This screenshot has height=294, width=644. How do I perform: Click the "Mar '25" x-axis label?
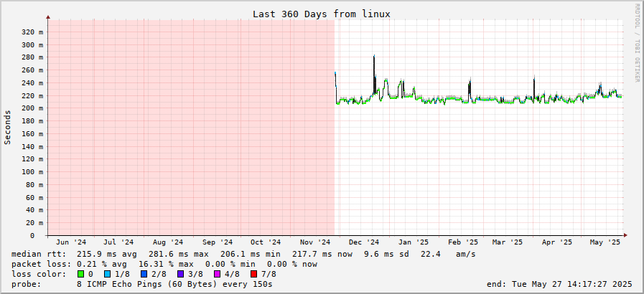[x=508, y=242]
